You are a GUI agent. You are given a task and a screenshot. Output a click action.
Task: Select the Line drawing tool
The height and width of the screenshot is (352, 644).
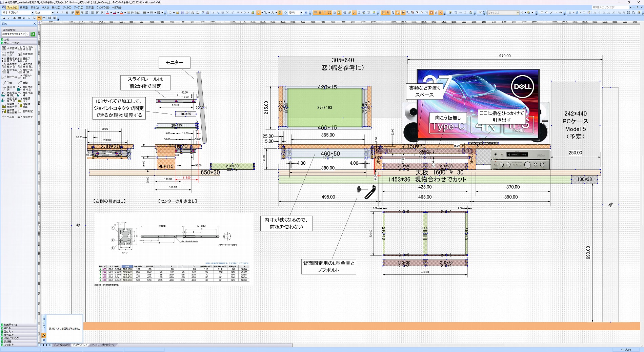coord(551,13)
